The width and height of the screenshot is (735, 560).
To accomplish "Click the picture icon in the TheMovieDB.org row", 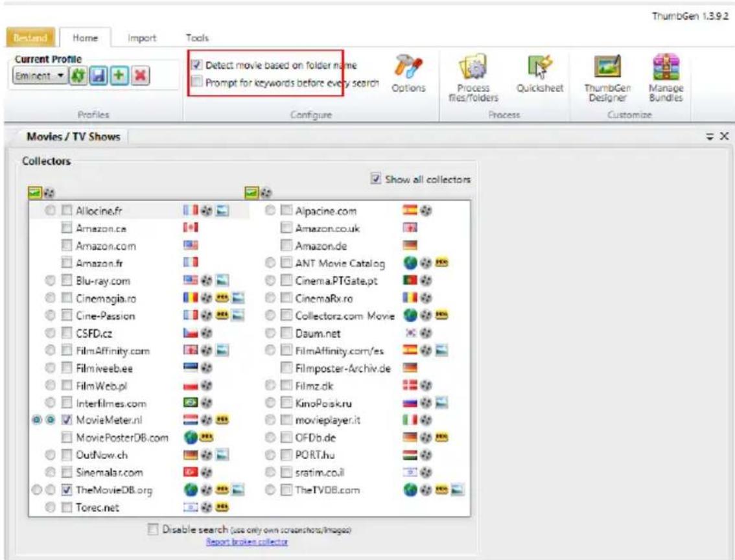I will point(238,490).
